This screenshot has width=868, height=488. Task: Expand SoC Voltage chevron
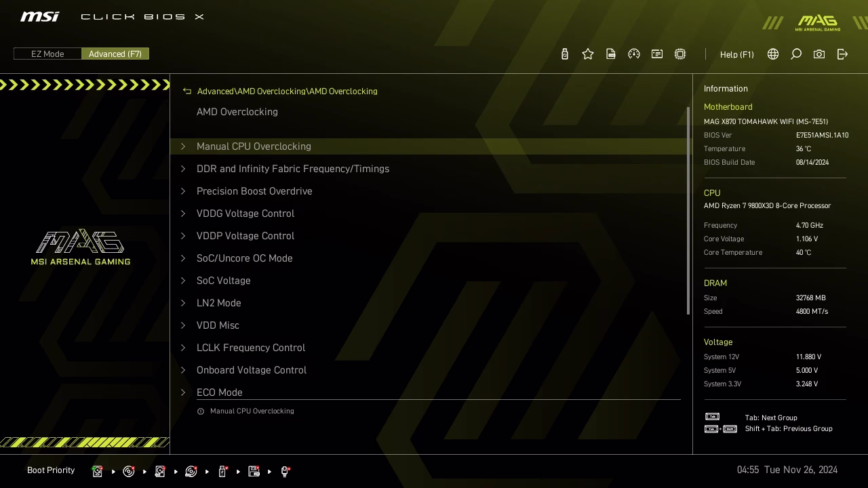point(183,281)
